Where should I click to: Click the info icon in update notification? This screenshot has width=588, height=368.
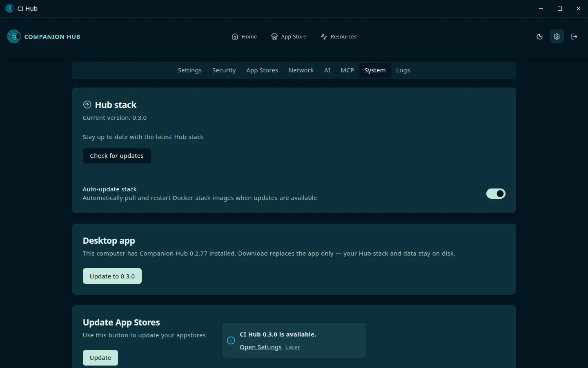[231, 341]
